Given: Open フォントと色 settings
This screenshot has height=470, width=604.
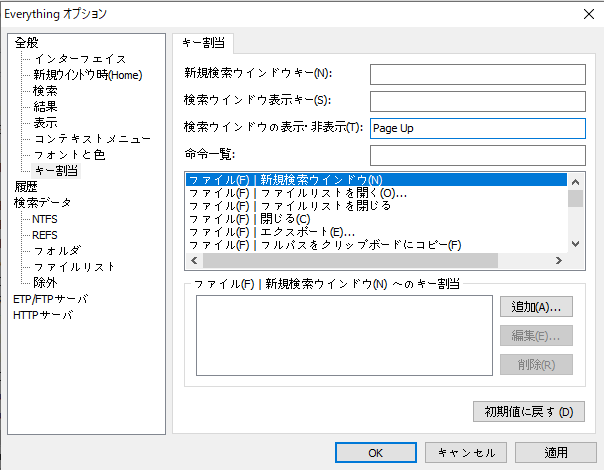Looking at the screenshot, I should [69, 155].
